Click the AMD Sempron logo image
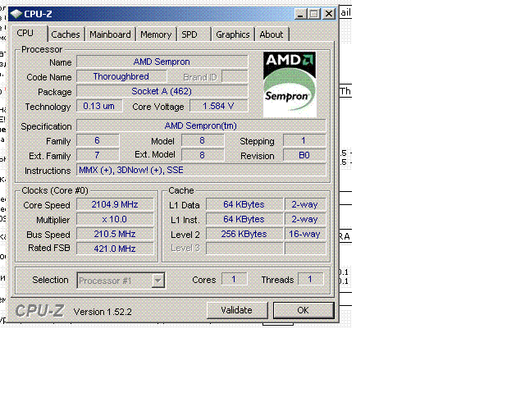This screenshot has height=420, width=525. click(x=290, y=84)
